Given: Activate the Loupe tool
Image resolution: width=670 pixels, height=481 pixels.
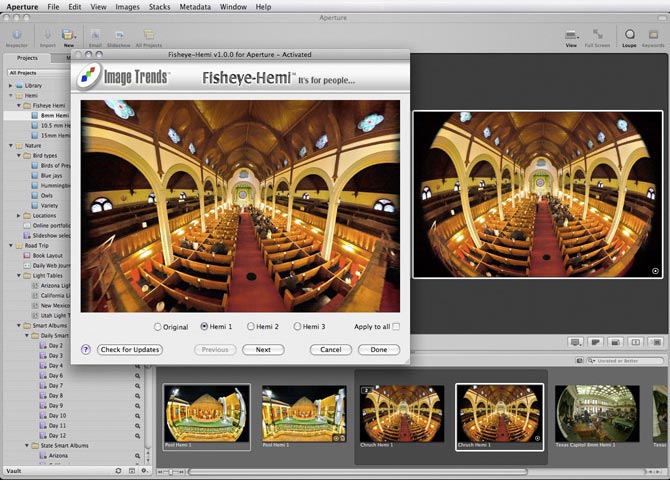Looking at the screenshot, I should [x=629, y=35].
